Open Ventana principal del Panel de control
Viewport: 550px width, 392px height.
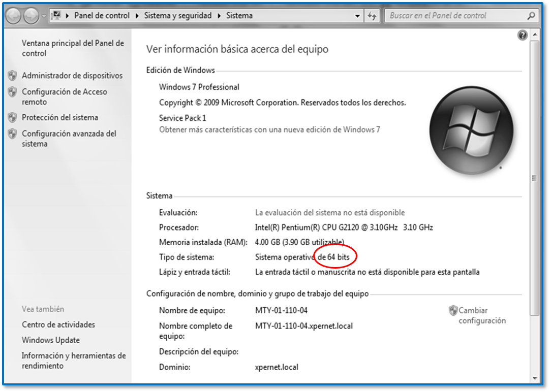pyautogui.click(x=73, y=48)
